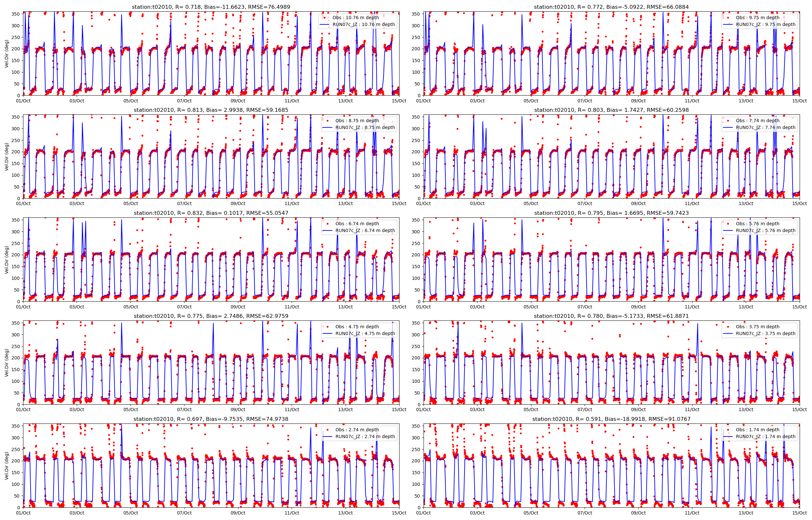This screenshot has width=812, height=520.
Task: Click the Vel.Dir (deg) label of bottom-left plot
Action: pyautogui.click(x=7, y=466)
